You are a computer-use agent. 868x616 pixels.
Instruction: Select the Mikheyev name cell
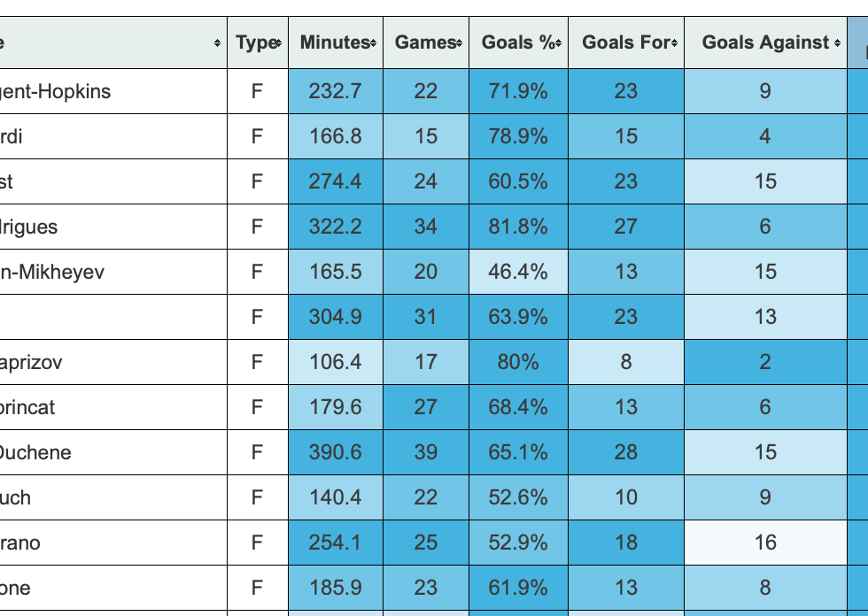point(52,272)
